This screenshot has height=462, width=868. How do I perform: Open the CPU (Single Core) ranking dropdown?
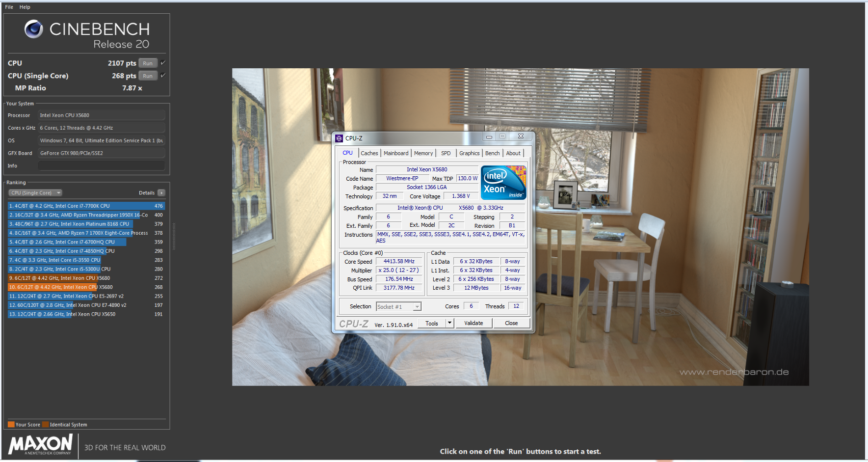point(35,193)
